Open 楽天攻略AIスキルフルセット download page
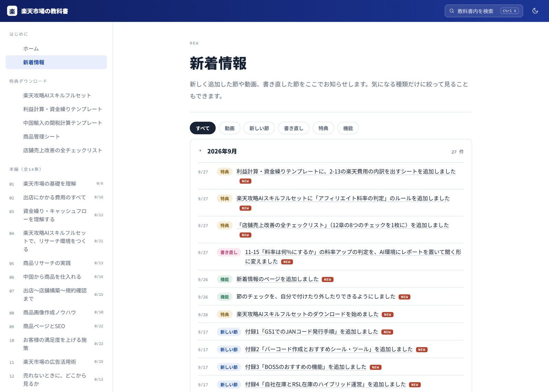Screen dimensions: 549x392 [x=56, y=95]
